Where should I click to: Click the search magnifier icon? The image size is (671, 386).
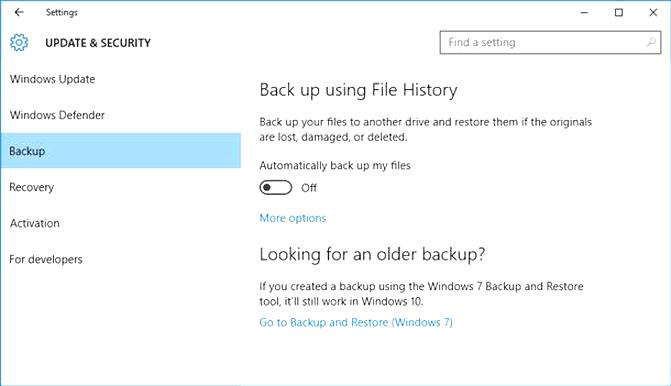pyautogui.click(x=651, y=42)
